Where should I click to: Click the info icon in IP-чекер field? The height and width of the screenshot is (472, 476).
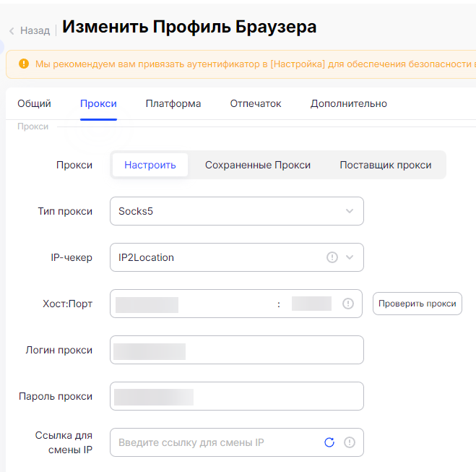coord(332,257)
